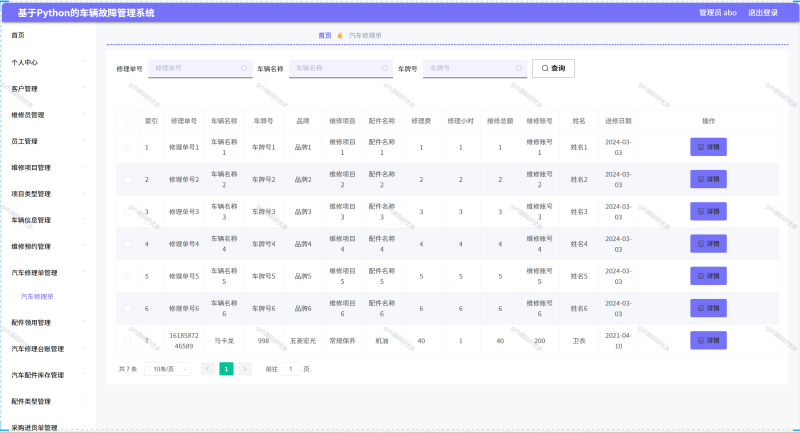Check the row with 修理单号6
Viewport: 800px width, 433px height.
click(x=128, y=309)
